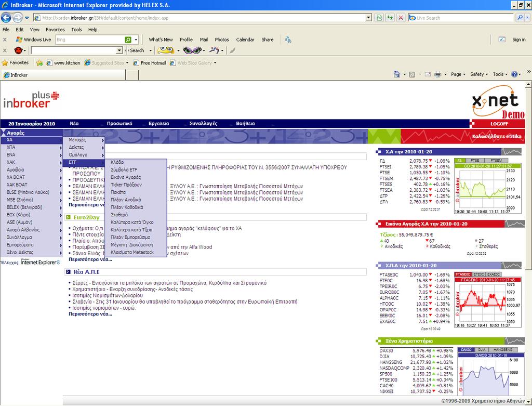Switch ΧΠΑ chart to ETE0C tab
The image size is (532, 406).
(478, 274)
